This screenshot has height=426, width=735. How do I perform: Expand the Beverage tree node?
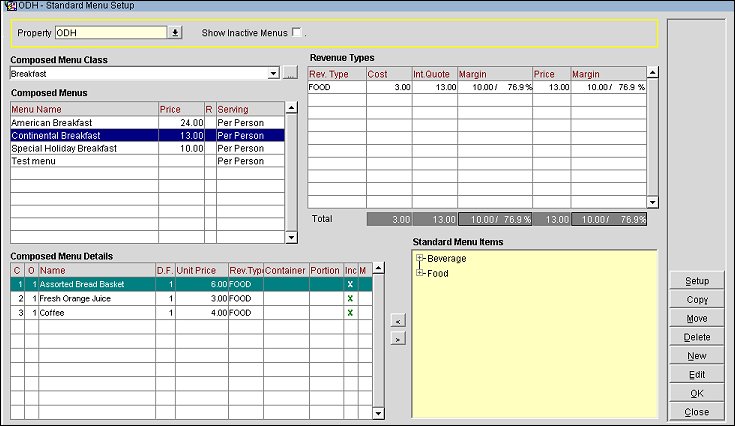[x=420, y=259]
